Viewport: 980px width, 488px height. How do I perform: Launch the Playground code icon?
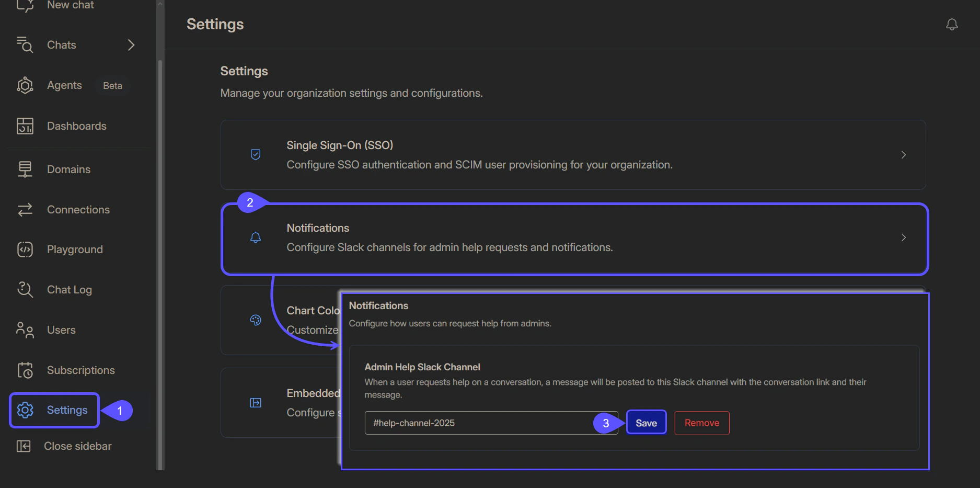pyautogui.click(x=25, y=249)
